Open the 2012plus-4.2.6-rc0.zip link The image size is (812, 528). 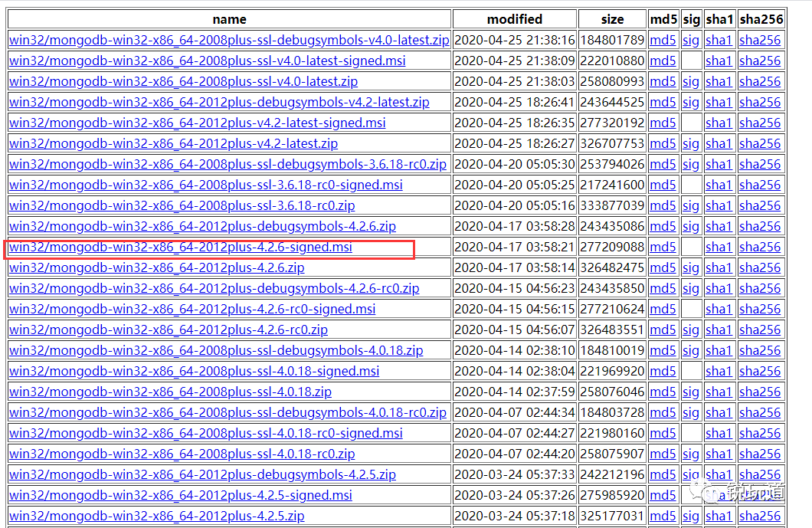[x=169, y=330]
